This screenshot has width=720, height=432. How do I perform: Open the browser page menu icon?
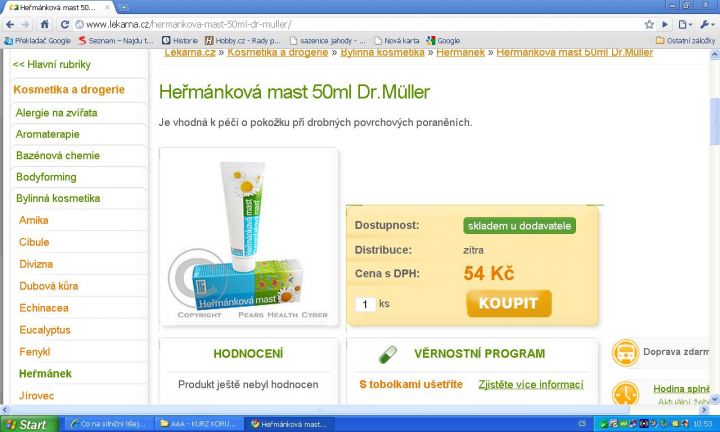click(685, 24)
